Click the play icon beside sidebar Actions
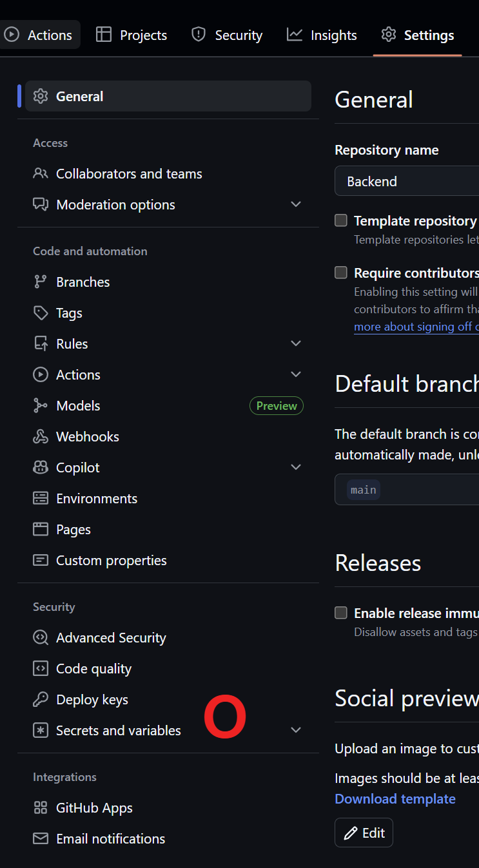The image size is (479, 868). pos(41,375)
